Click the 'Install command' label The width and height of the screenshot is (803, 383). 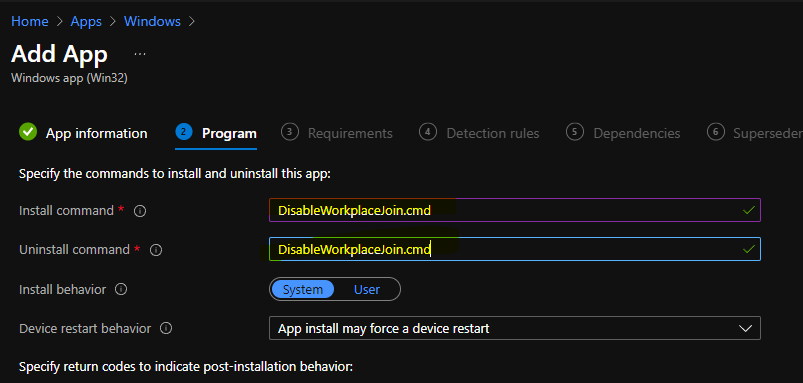click(66, 210)
